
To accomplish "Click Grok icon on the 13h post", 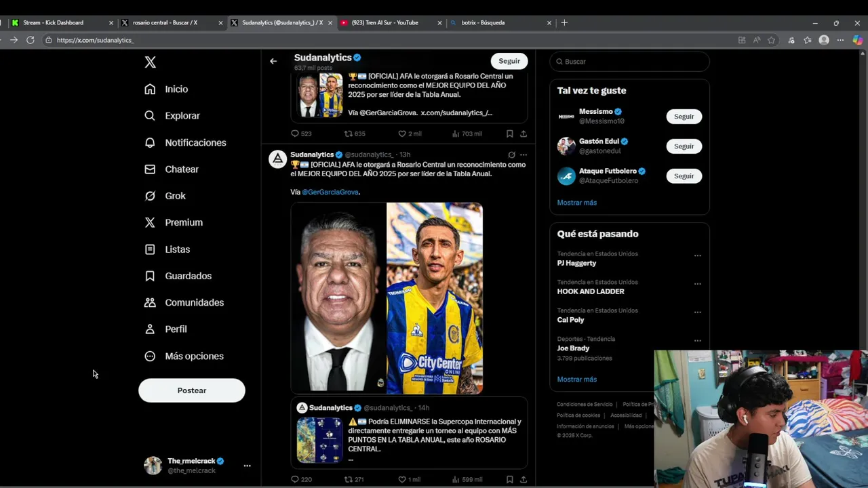I will pos(511,155).
